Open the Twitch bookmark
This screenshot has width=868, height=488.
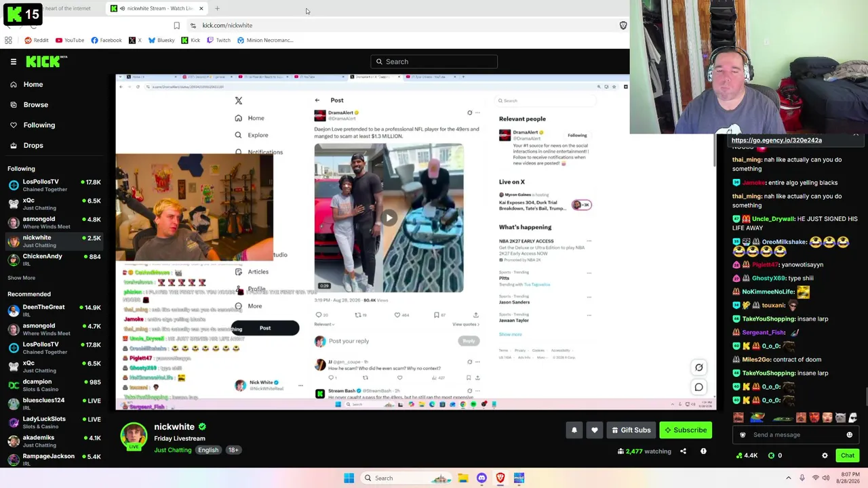coord(218,40)
